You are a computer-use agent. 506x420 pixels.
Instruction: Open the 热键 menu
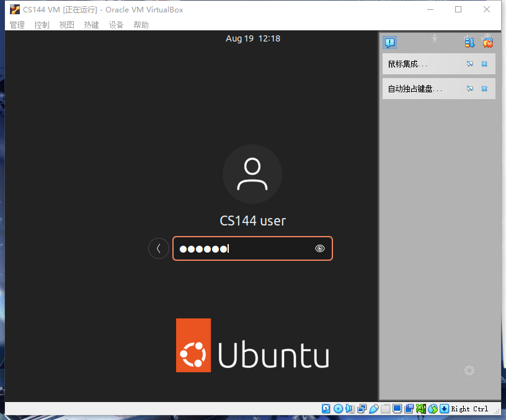point(91,25)
